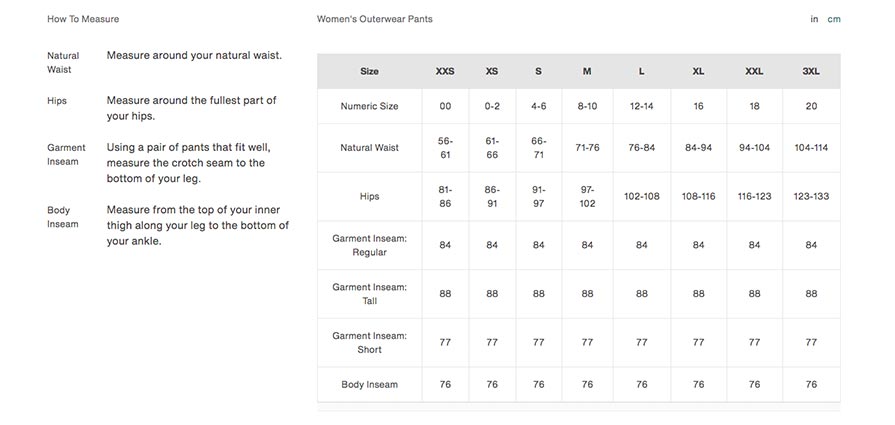Click Garment Inseam: Tall row label

(x=369, y=294)
